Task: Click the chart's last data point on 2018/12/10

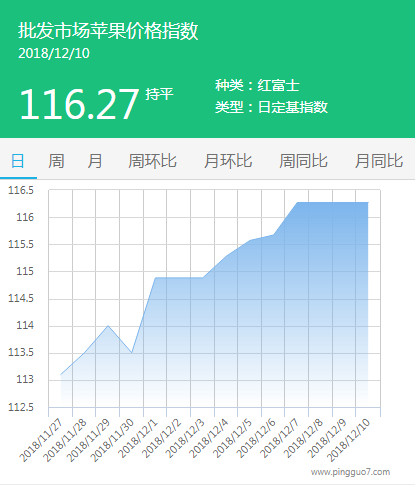Action: (x=368, y=202)
